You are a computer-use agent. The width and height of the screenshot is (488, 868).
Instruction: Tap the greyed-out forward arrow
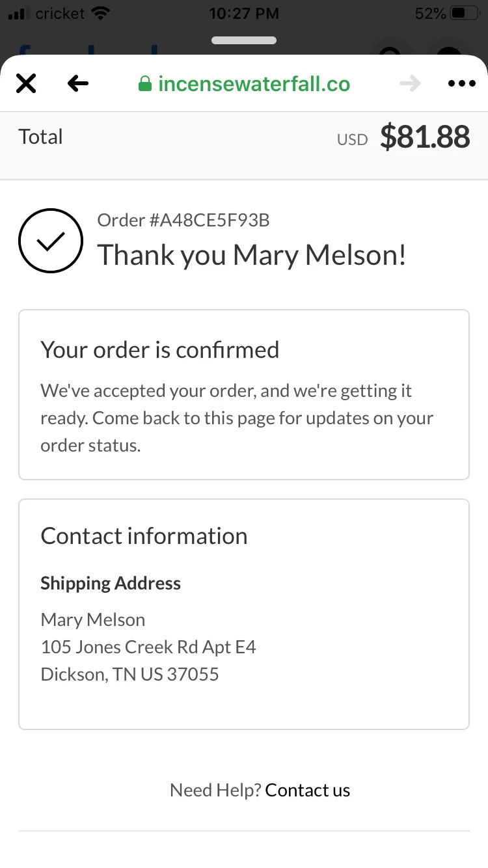(x=410, y=83)
